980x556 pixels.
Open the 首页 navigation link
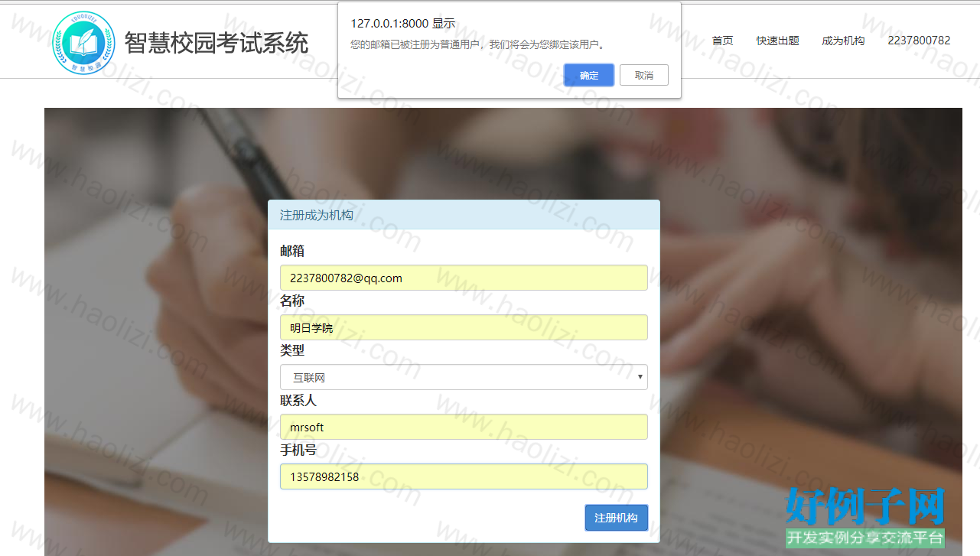[722, 41]
